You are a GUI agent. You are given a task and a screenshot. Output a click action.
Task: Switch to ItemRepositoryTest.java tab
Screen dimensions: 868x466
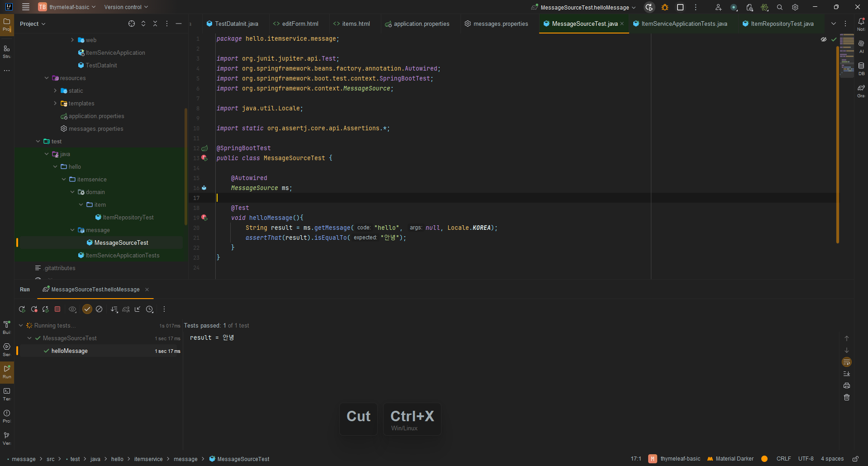(778, 24)
